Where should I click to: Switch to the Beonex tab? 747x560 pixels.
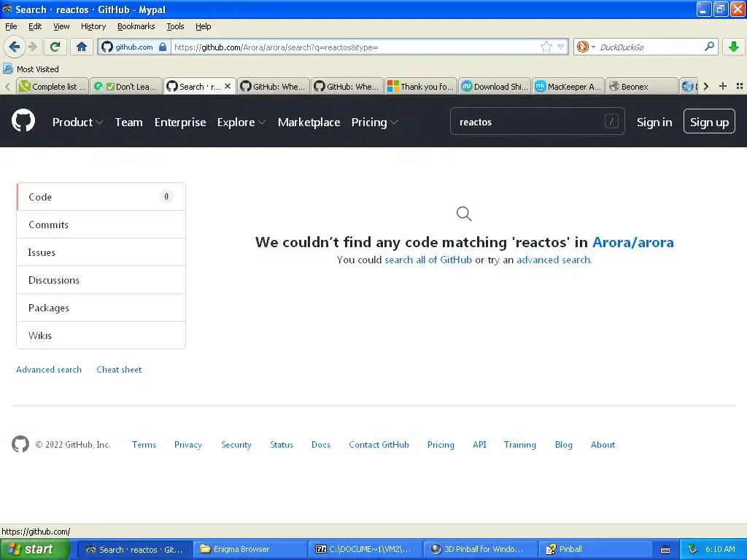(x=642, y=87)
